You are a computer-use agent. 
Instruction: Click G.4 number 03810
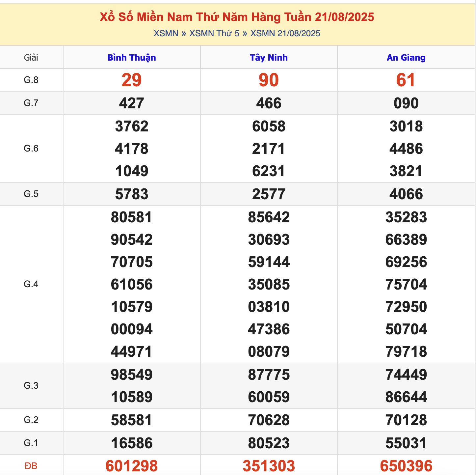point(269,307)
